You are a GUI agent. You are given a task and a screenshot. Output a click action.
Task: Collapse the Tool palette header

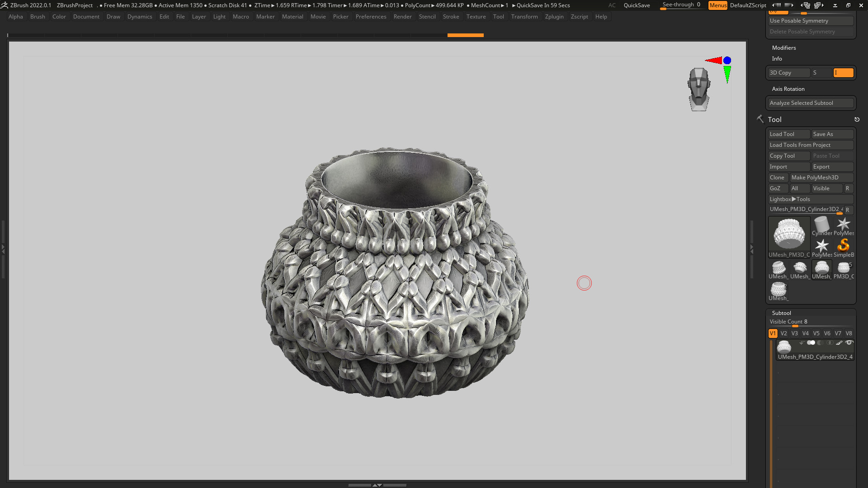774,119
